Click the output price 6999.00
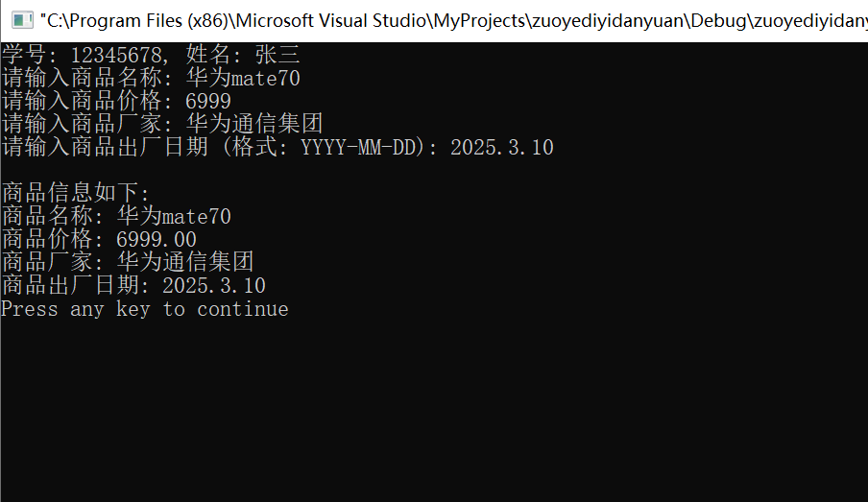The image size is (868, 502). tap(157, 240)
